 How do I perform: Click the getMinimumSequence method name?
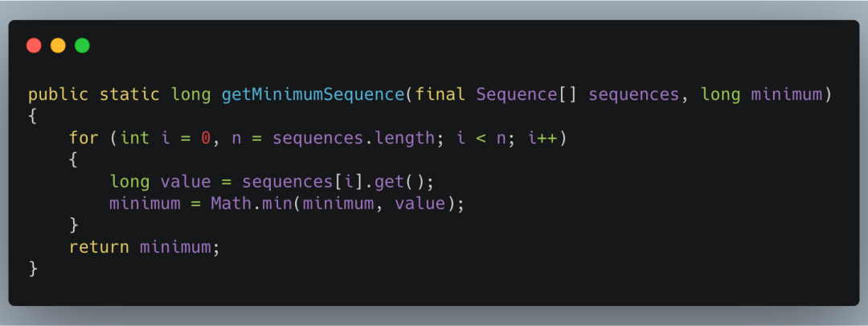tap(313, 95)
